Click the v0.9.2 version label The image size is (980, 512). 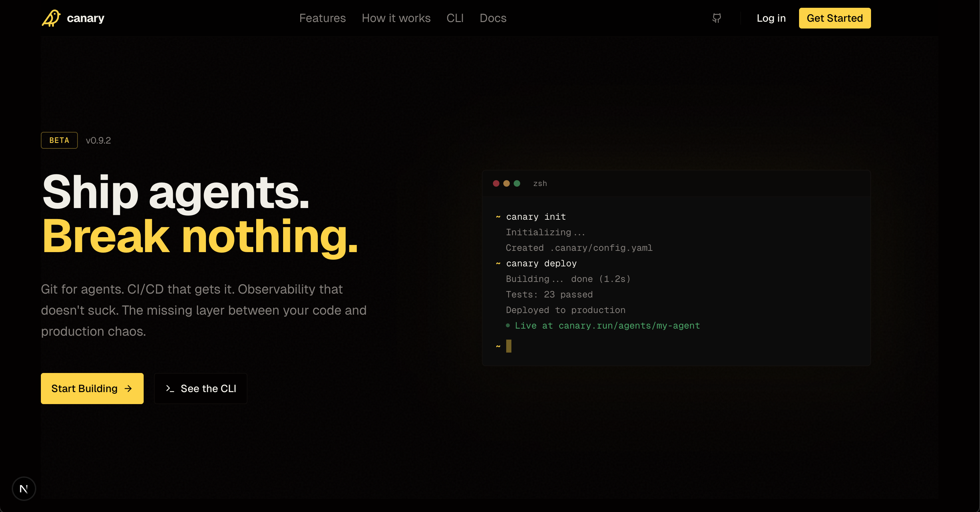pos(98,141)
